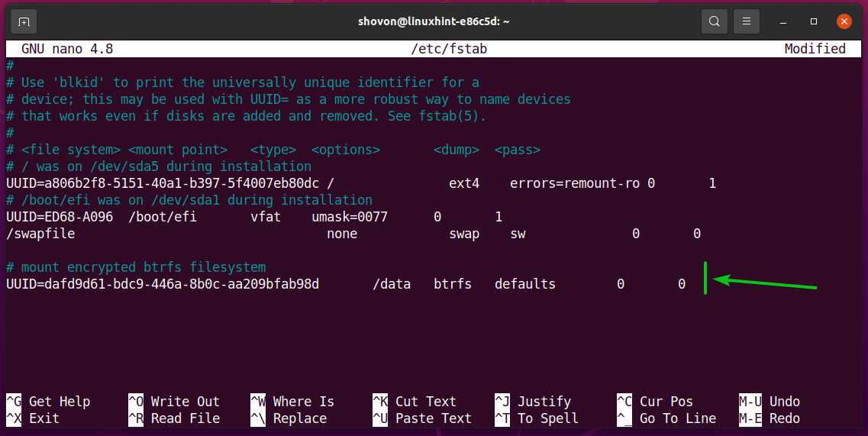Click the errors=remount-ro option text
Viewport: 868px width, 436px height.
click(x=575, y=184)
